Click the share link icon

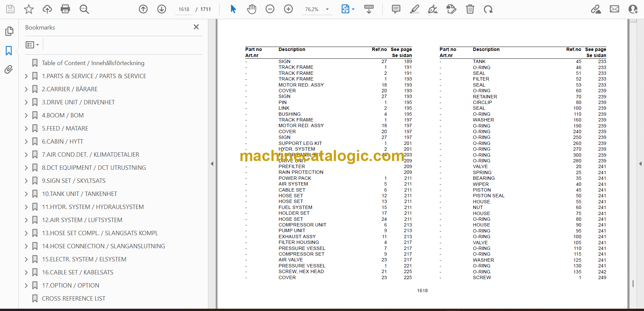pyautogui.click(x=596, y=9)
